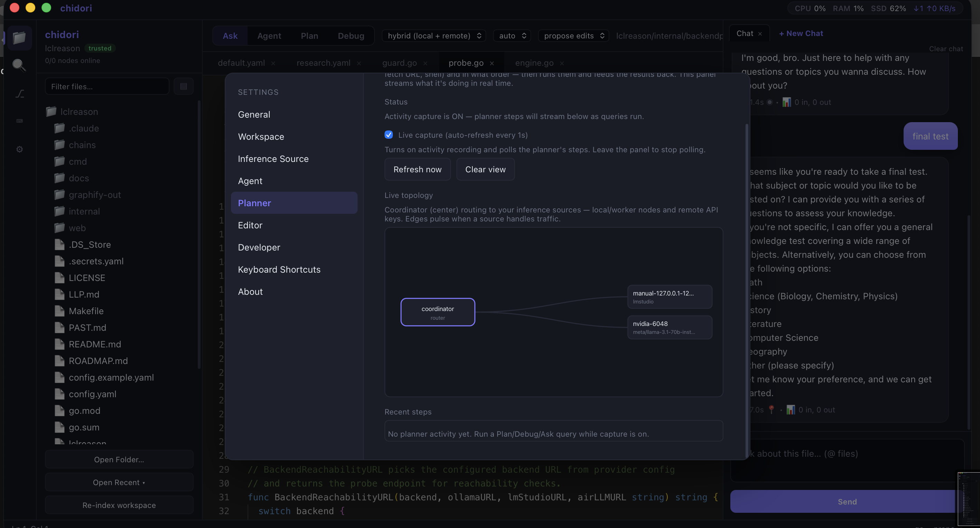This screenshot has height=528, width=980.
Task: Click the chains folder icon
Action: coord(59,145)
